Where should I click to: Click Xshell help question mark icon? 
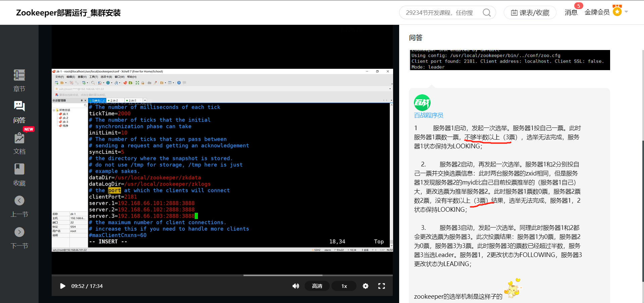(179, 83)
